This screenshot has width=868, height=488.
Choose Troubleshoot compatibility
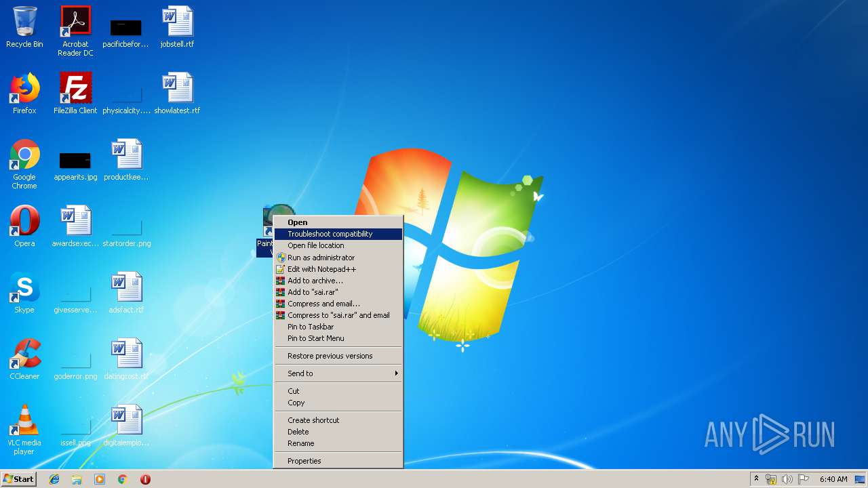tap(338, 234)
